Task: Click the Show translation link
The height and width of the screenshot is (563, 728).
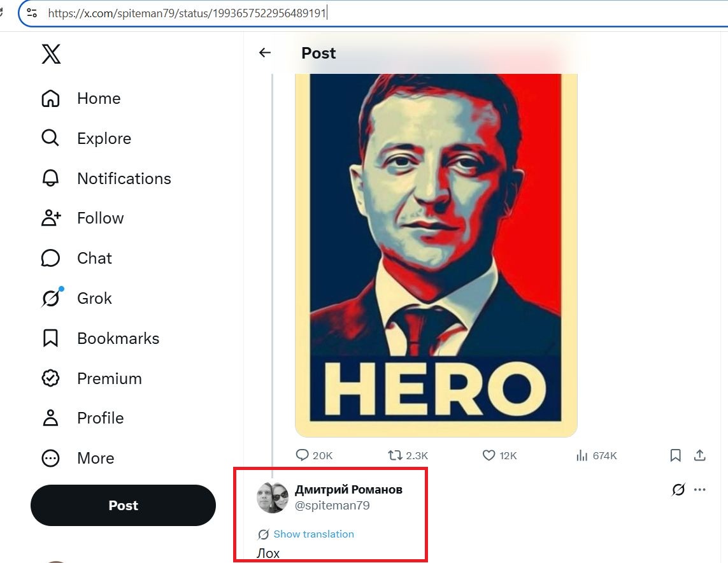Action: 313,534
